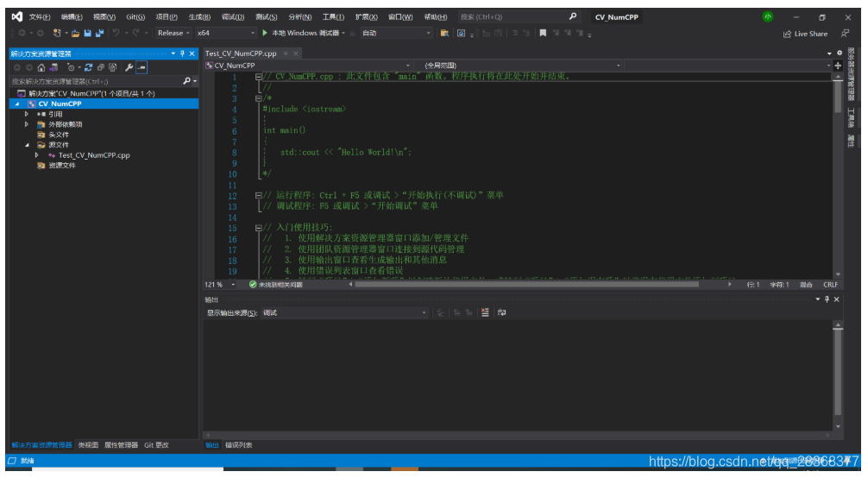Click switch views icon in Solution Explorer
Image resolution: width=868 pixels, height=478 pixels.
point(53,67)
